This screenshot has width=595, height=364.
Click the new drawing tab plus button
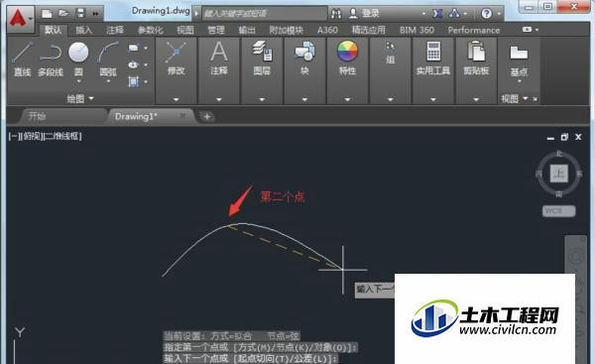(207, 116)
